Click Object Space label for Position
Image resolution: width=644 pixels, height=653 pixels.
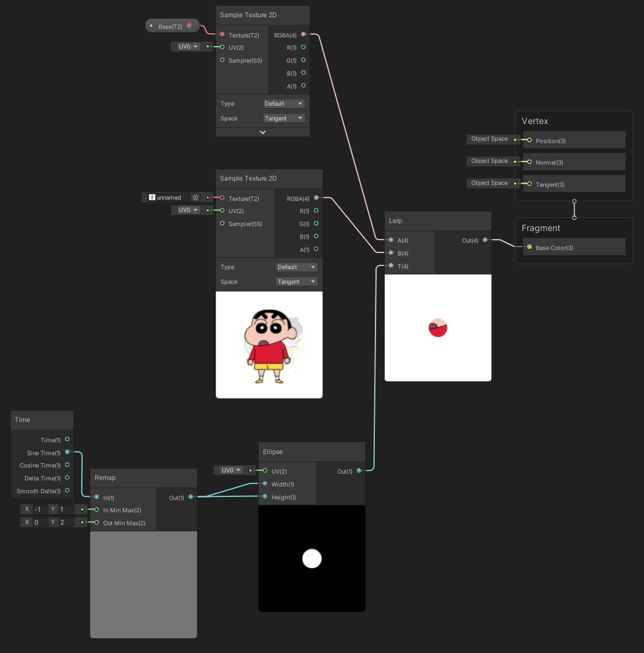(x=490, y=139)
